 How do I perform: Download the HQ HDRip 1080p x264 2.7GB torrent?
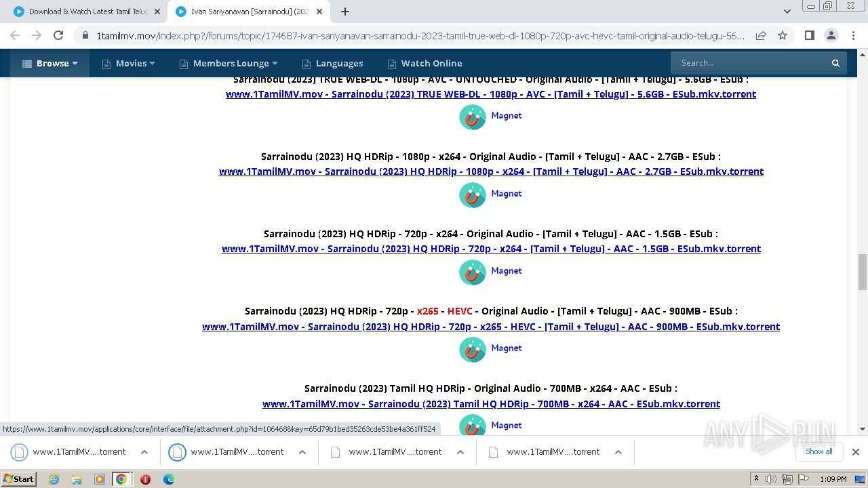click(x=491, y=171)
